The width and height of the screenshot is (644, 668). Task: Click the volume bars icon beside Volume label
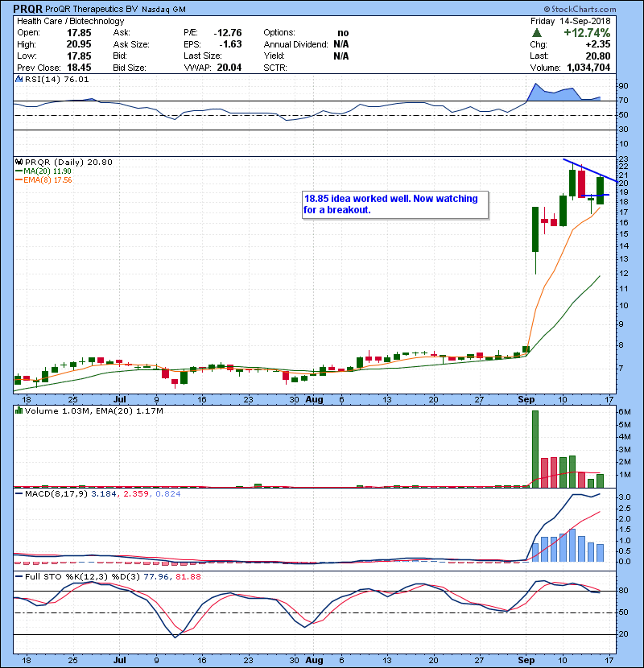coord(19,410)
